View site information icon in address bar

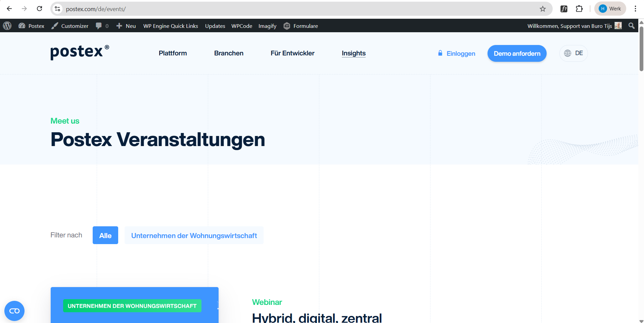(58, 9)
